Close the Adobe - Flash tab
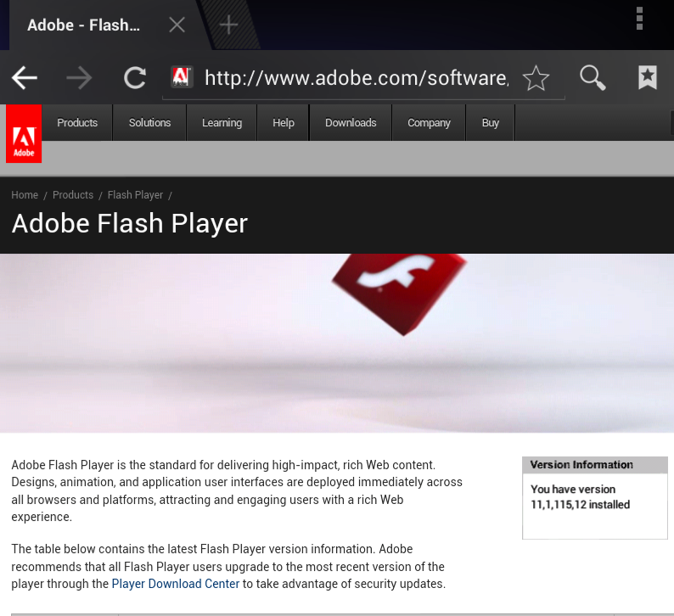The height and width of the screenshot is (616, 674). (x=177, y=25)
